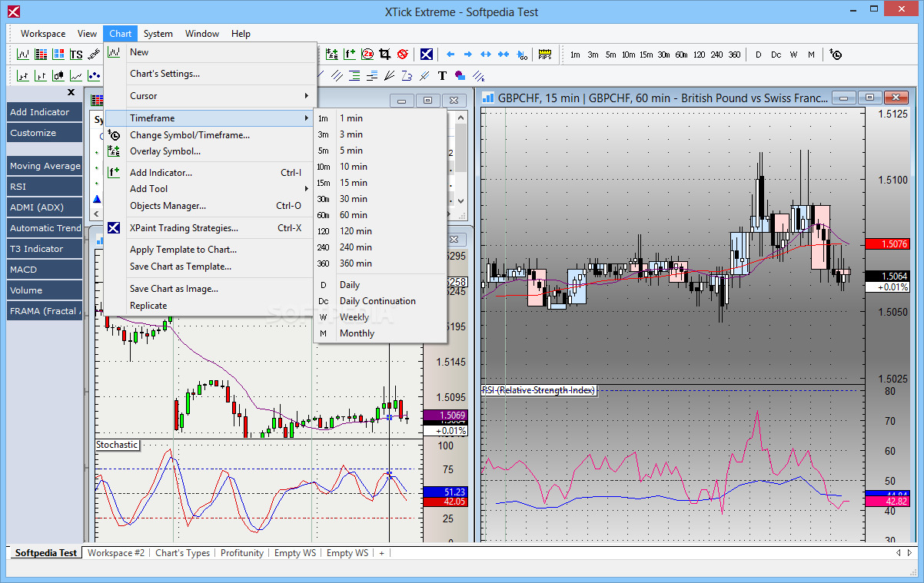Open XPaint strategies from blue X toolbar icon
Image resolution: width=924 pixels, height=583 pixels.
pyautogui.click(x=426, y=55)
